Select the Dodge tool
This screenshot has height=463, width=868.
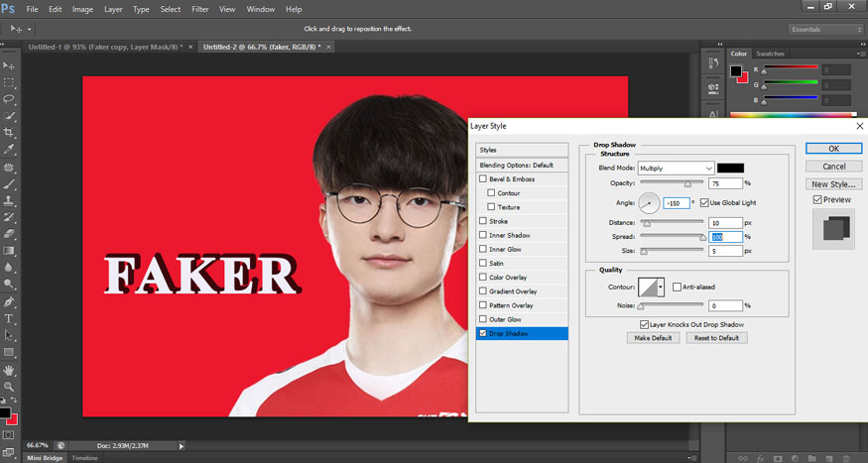click(9, 284)
